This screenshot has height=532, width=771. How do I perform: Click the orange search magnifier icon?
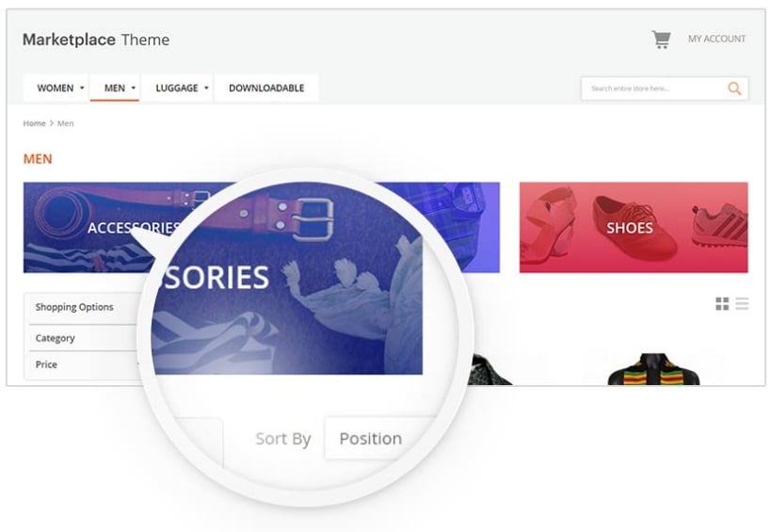[x=734, y=89]
